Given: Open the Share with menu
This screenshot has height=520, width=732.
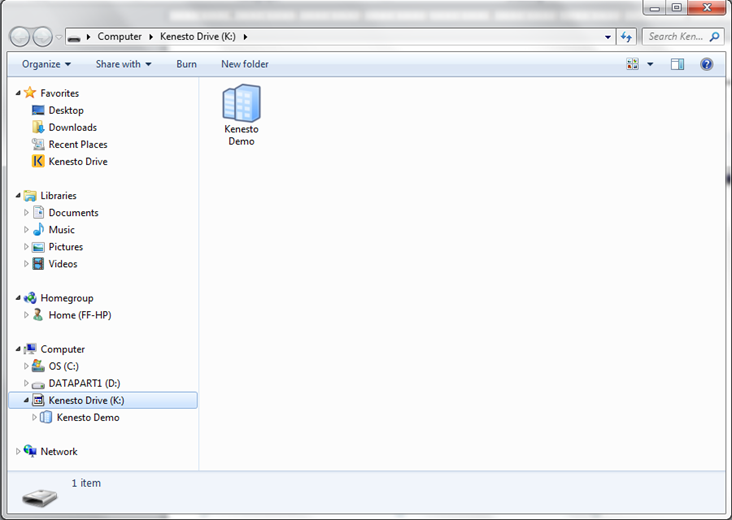Looking at the screenshot, I should tap(123, 64).
